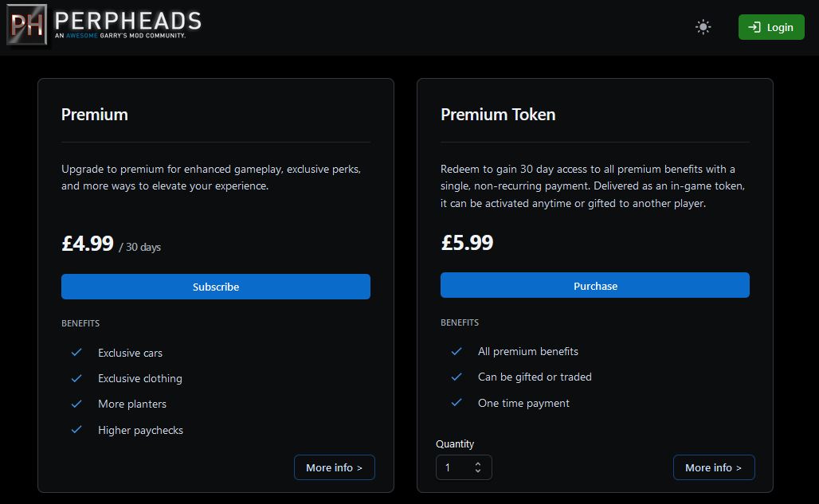The height and width of the screenshot is (504, 819).
Task: Click the £4.99 price text
Action: click(88, 244)
